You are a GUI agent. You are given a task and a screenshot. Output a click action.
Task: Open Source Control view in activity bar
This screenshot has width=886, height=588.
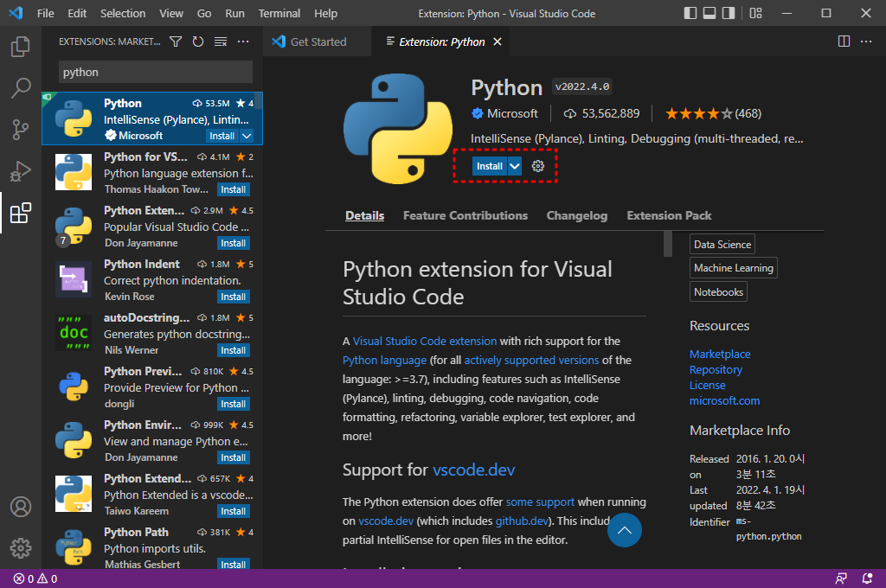click(x=21, y=130)
